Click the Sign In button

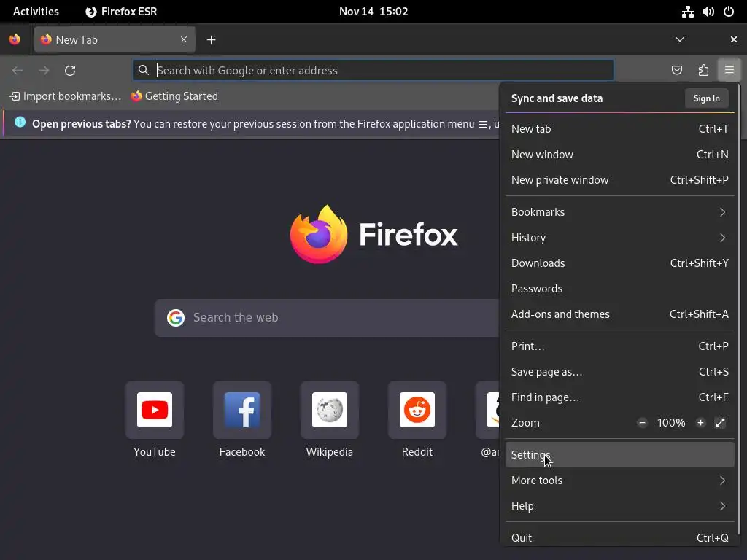pos(706,98)
